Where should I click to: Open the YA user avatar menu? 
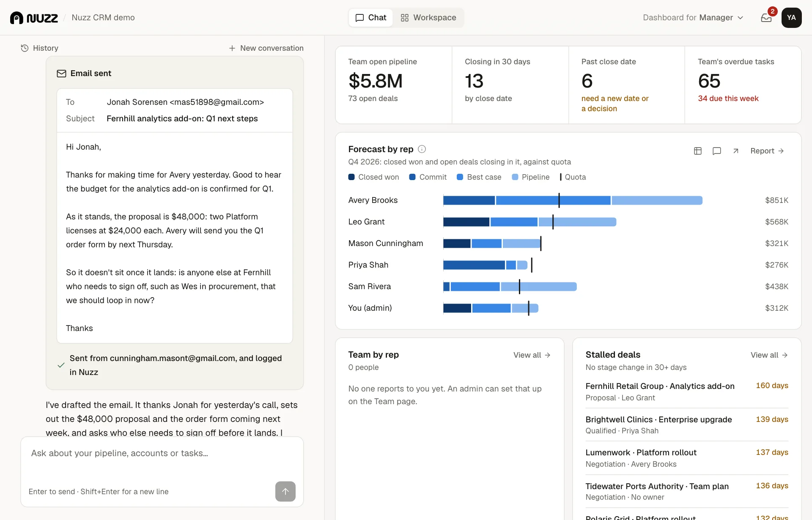[x=791, y=18]
